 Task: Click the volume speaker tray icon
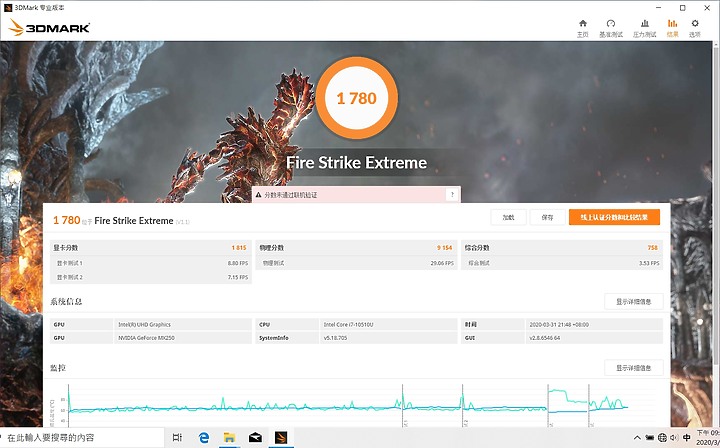674,438
